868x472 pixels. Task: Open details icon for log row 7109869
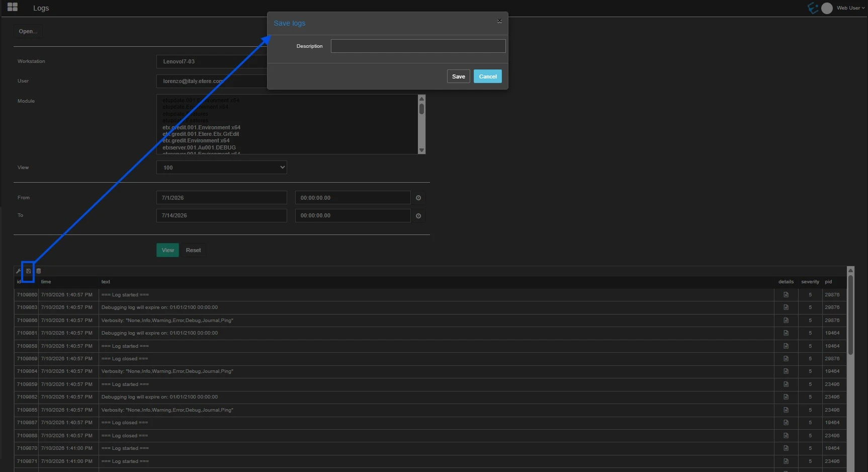point(786,359)
